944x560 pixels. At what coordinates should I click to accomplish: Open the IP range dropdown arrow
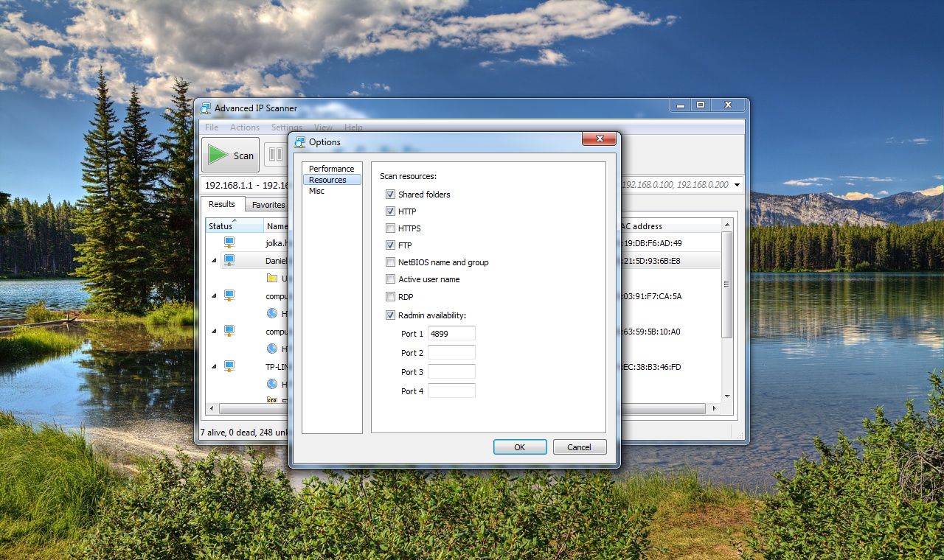tap(737, 186)
